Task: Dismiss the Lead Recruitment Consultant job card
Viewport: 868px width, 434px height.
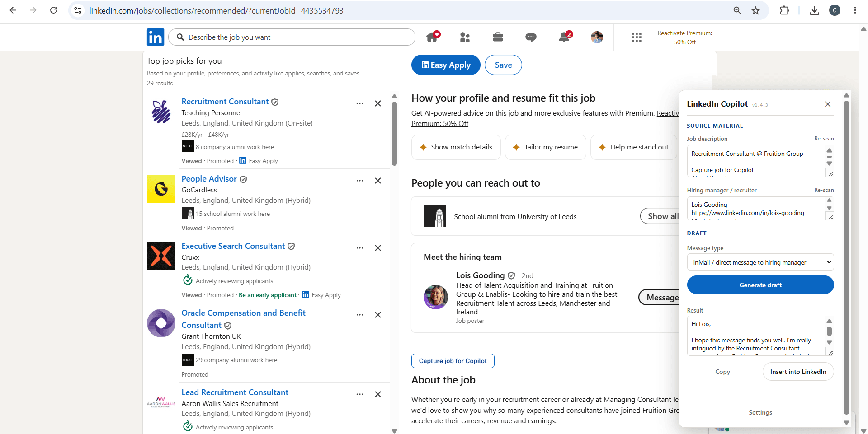Action: pos(378,394)
